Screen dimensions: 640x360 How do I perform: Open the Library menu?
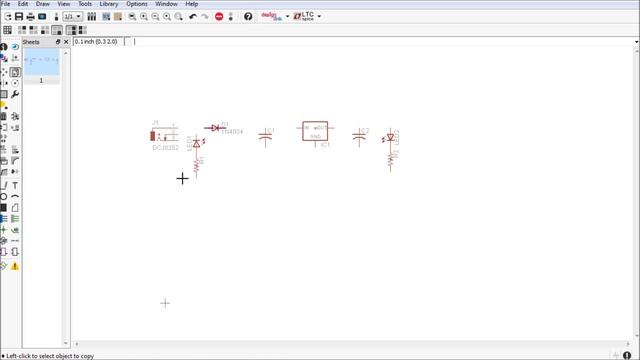click(109, 4)
